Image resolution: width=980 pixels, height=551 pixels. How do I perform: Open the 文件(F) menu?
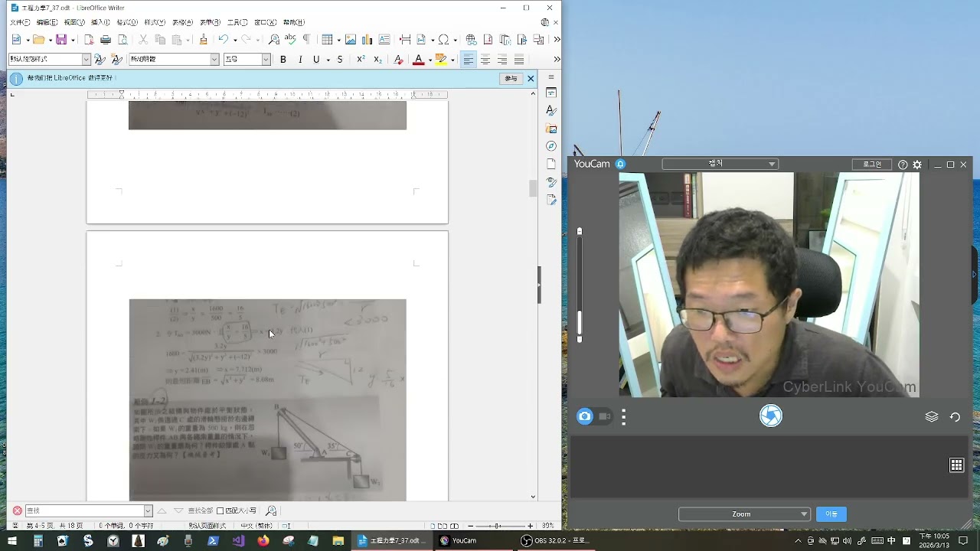(20, 22)
